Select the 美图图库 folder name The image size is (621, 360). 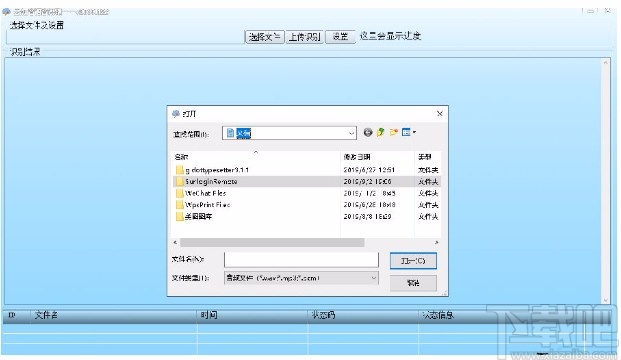(198, 216)
